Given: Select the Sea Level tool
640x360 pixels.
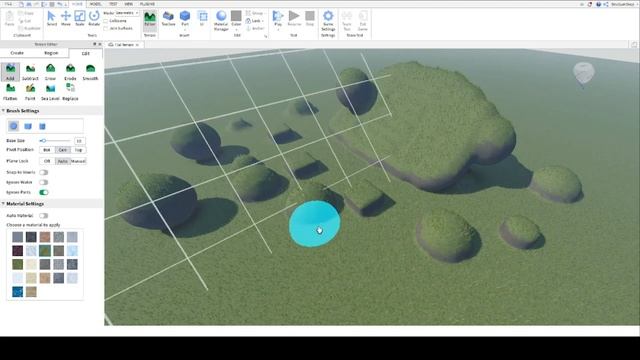Looking at the screenshot, I should coord(50,92).
